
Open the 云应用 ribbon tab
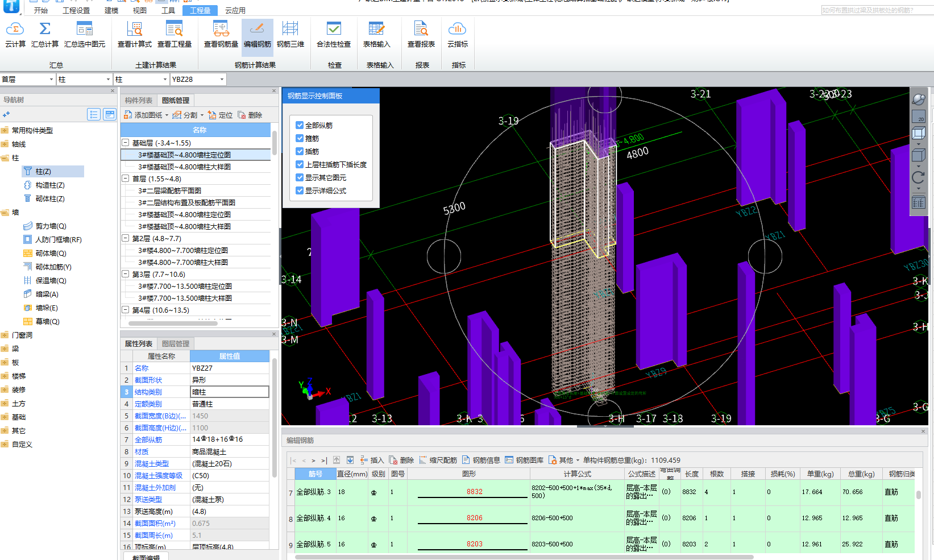(235, 10)
